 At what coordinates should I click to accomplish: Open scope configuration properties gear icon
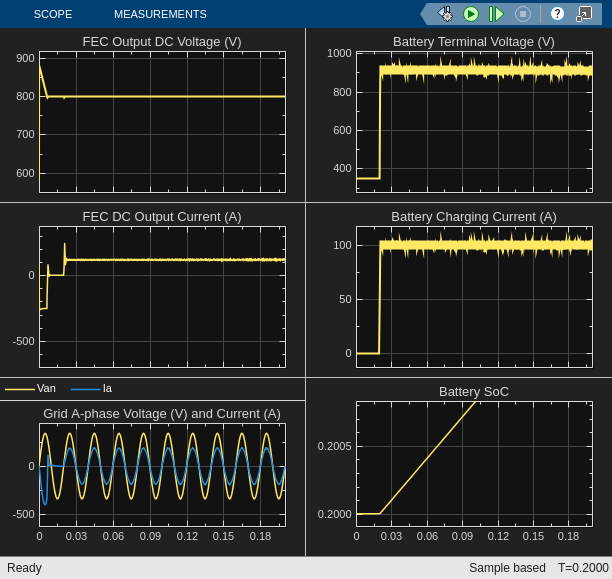[x=446, y=14]
